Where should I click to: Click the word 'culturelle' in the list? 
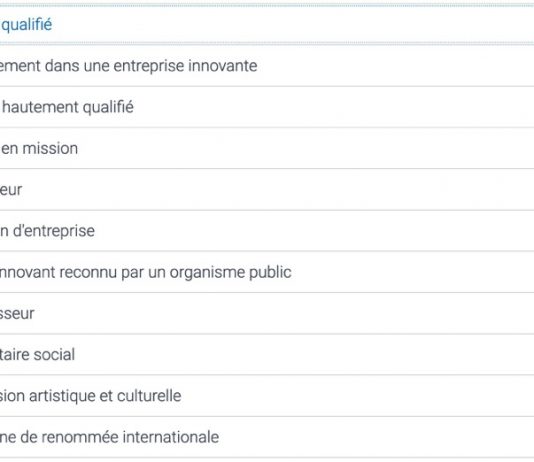click(149, 396)
